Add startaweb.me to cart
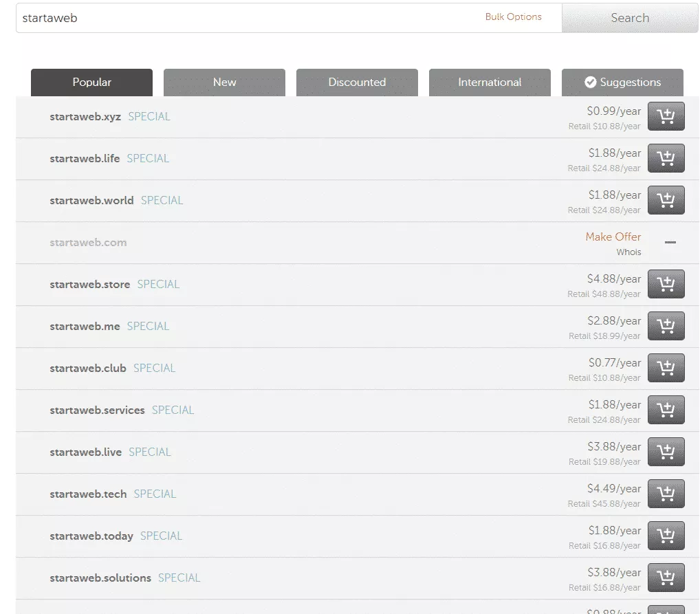 tap(666, 326)
